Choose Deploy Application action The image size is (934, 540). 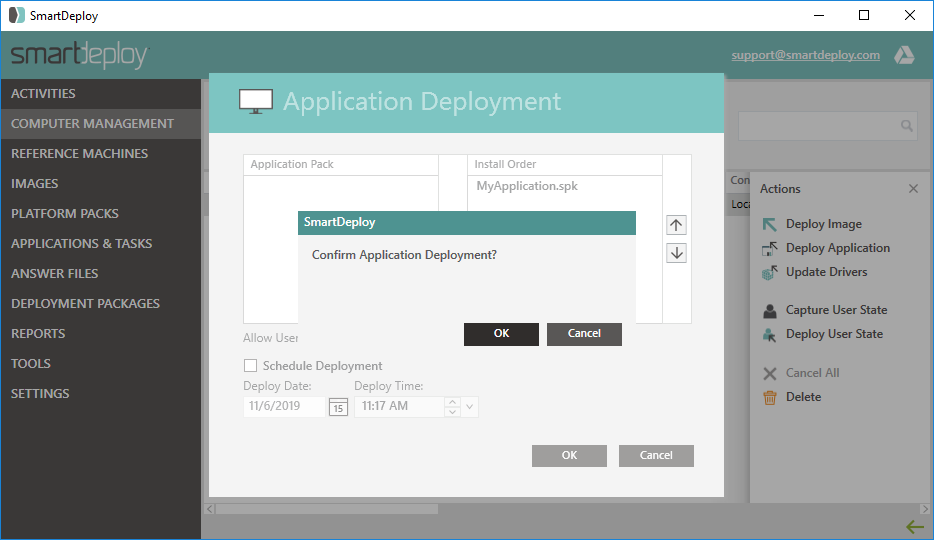pos(838,248)
